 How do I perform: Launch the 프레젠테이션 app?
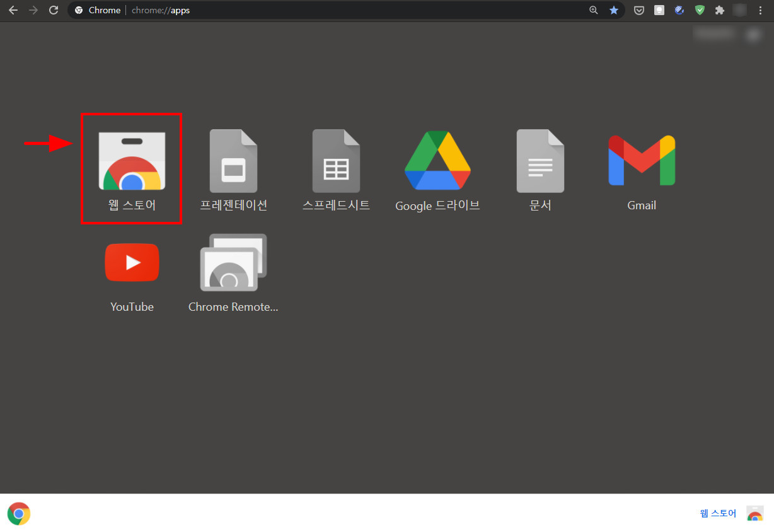(x=233, y=161)
